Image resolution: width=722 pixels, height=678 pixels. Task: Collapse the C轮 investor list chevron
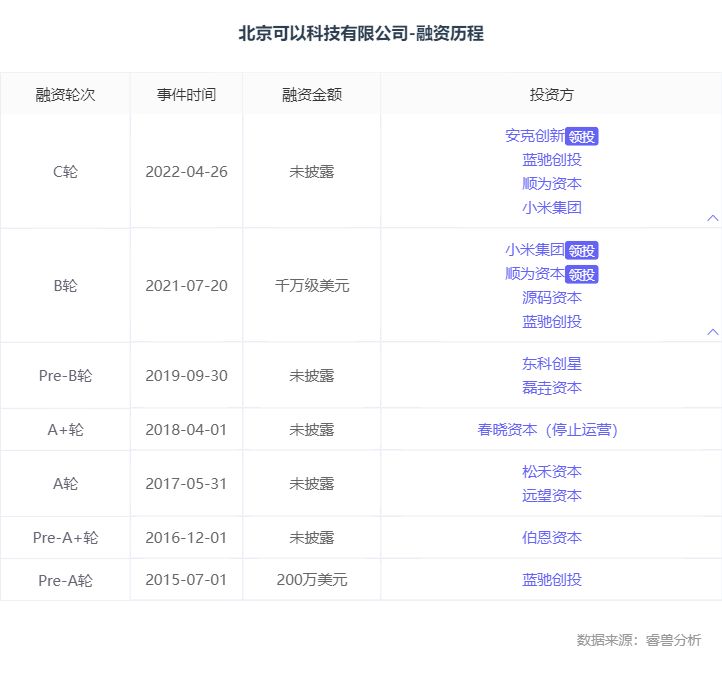coord(712,218)
